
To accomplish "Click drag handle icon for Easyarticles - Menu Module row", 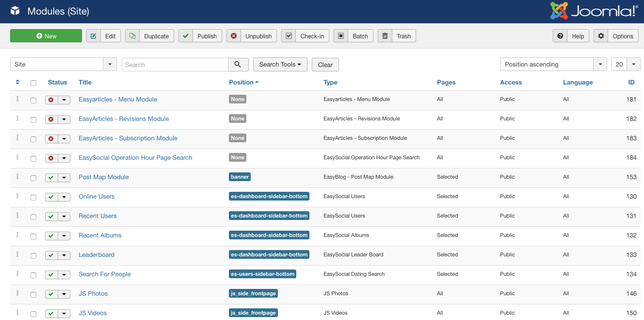I will click(17, 99).
